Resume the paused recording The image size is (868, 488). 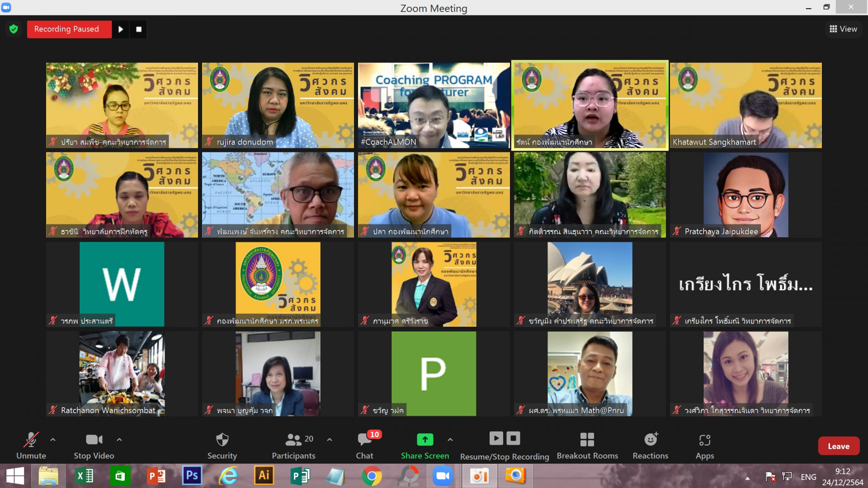click(121, 29)
